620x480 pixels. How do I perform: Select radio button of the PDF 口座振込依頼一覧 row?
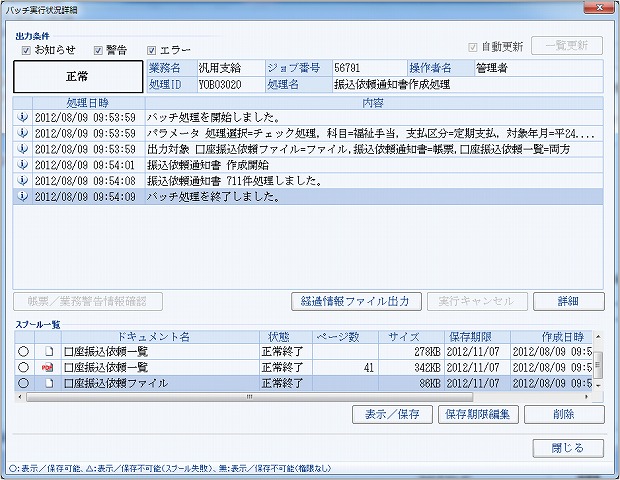(23, 368)
